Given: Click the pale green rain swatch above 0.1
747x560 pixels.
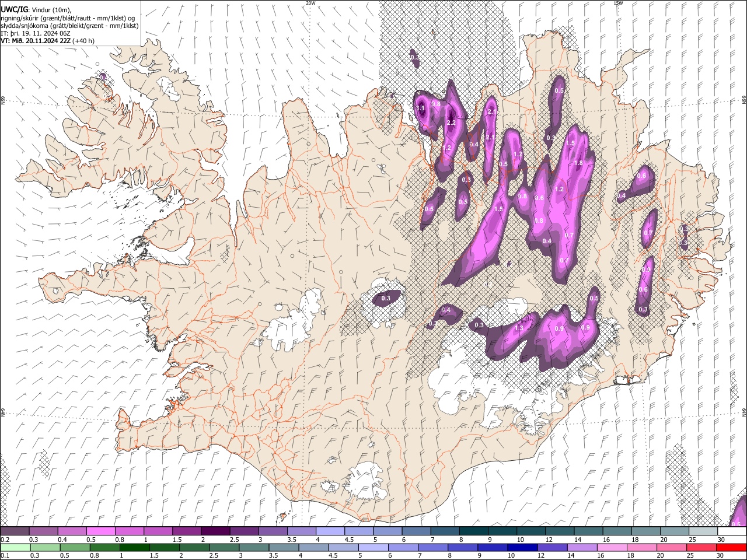Looking at the screenshot, I should (x=15, y=547).
